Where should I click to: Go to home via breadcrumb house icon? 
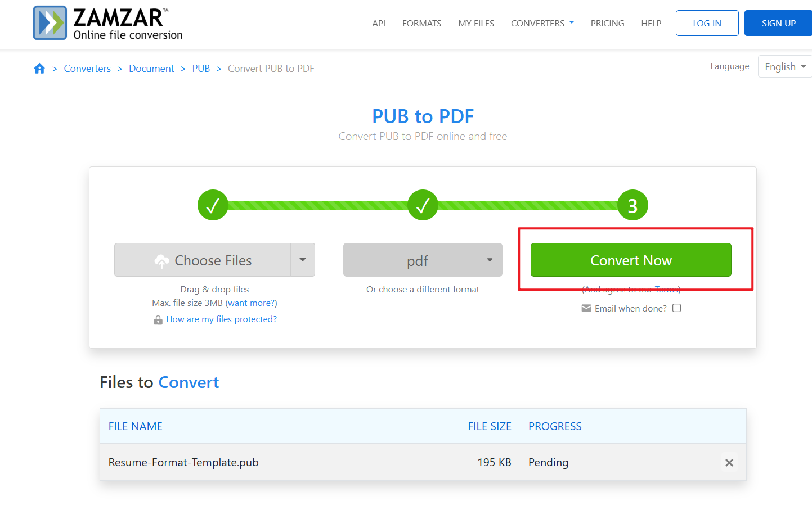pos(39,69)
